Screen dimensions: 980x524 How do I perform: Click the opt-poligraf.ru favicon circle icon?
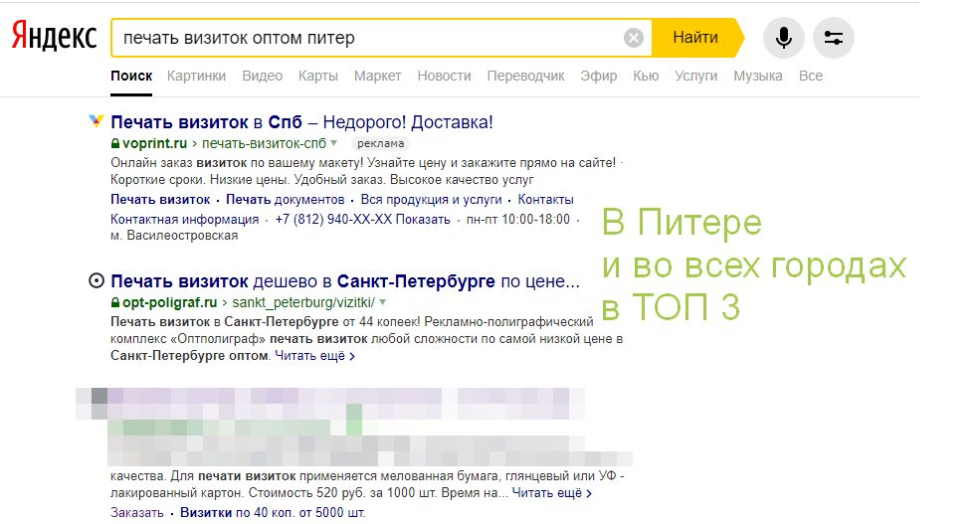[x=96, y=280]
